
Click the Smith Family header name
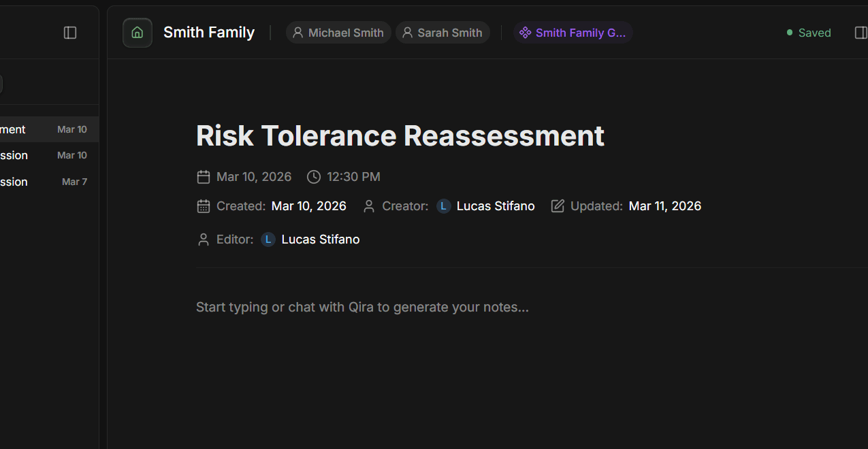209,32
